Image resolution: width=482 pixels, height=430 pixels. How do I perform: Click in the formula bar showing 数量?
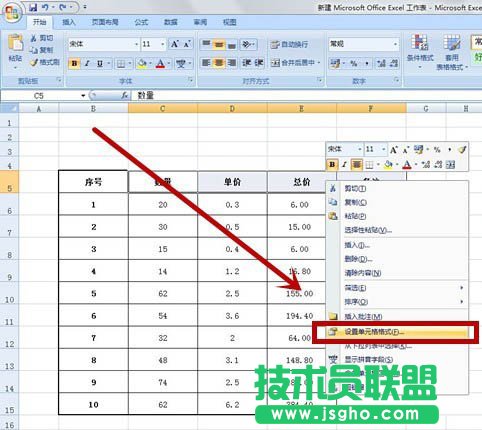pyautogui.click(x=307, y=96)
